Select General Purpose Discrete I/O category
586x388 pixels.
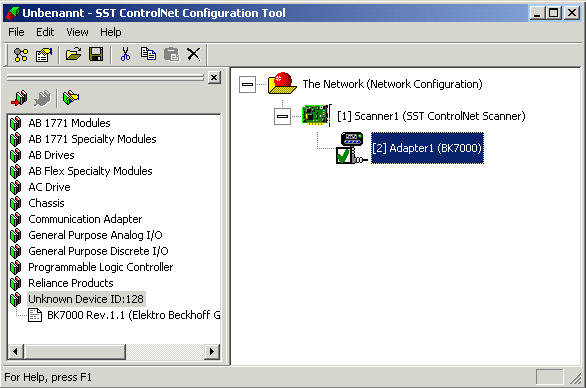click(98, 251)
